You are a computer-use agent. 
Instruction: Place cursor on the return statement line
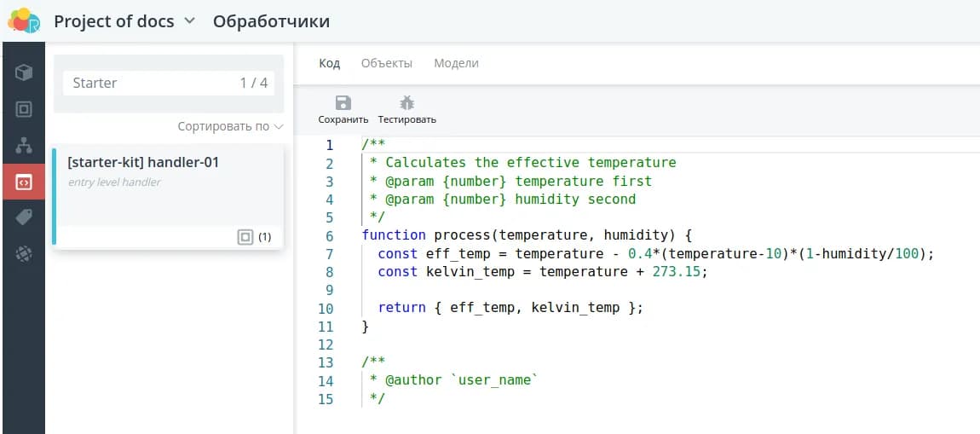510,308
